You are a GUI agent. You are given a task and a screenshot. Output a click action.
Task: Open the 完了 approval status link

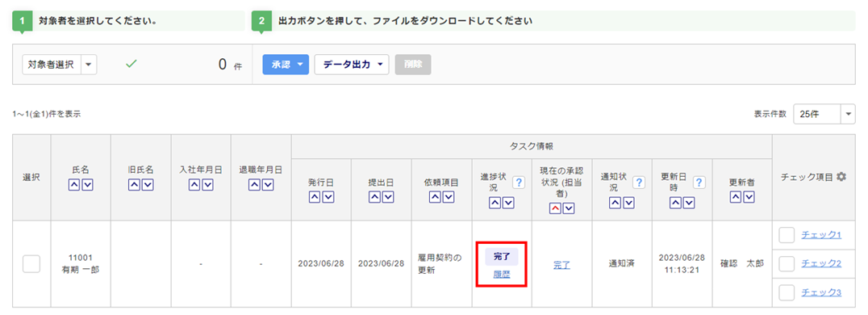[561, 265]
